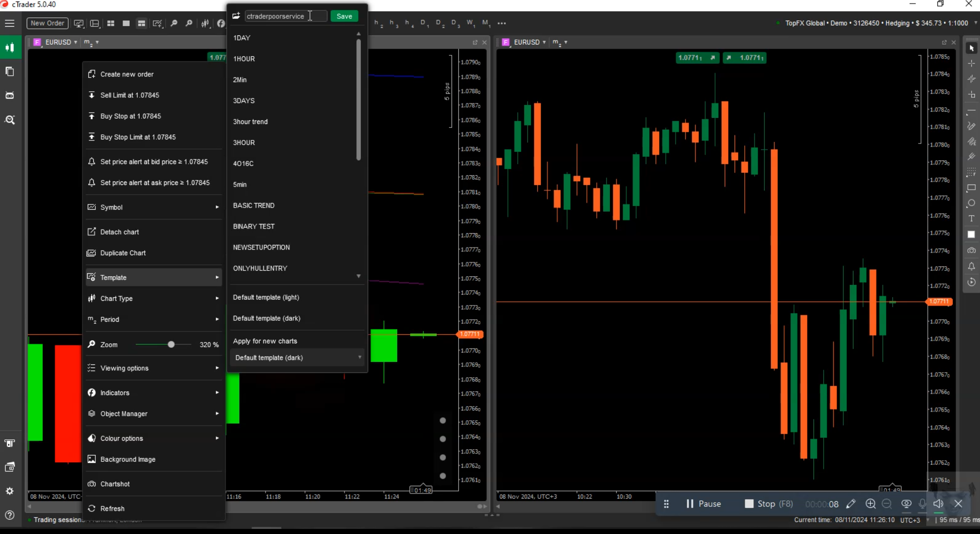980x534 pixels.
Task: Open the Analyze icon in left sidebar
Action: [10, 120]
